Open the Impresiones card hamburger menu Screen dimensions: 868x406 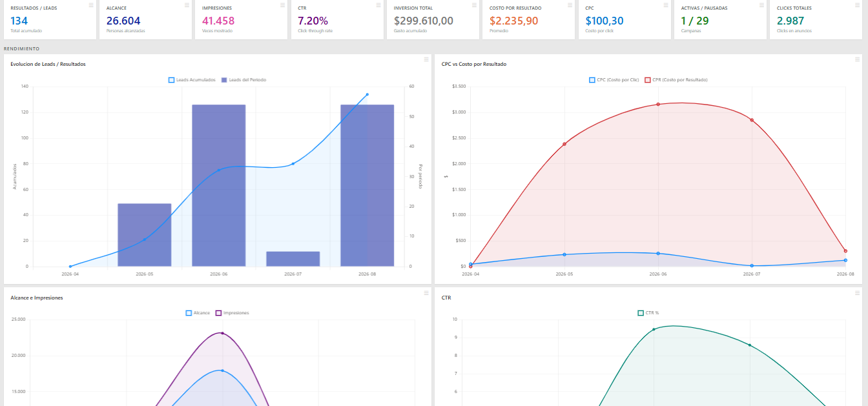pos(282,5)
